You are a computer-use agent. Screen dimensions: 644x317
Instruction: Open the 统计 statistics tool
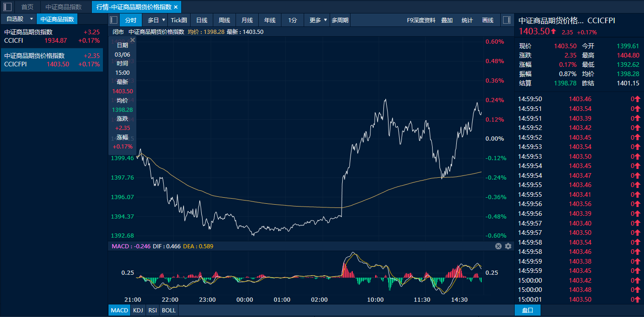point(467,20)
